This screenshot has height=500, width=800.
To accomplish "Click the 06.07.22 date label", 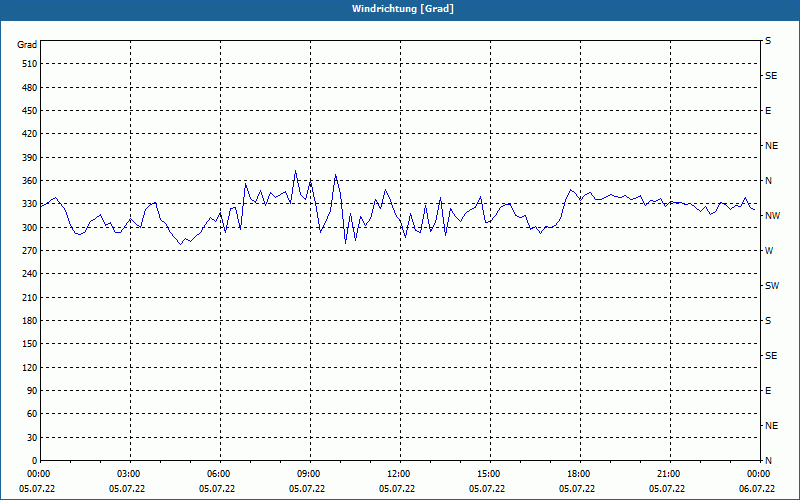I will [x=757, y=489].
